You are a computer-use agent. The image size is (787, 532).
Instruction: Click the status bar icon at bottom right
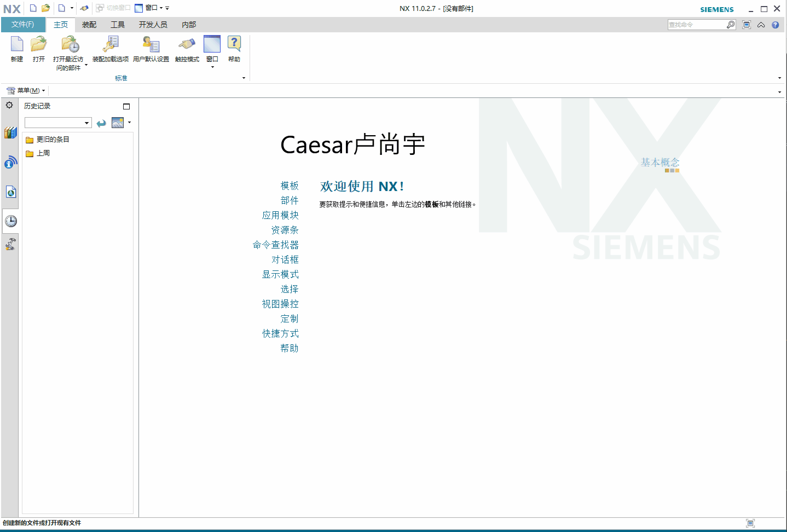[x=750, y=523]
